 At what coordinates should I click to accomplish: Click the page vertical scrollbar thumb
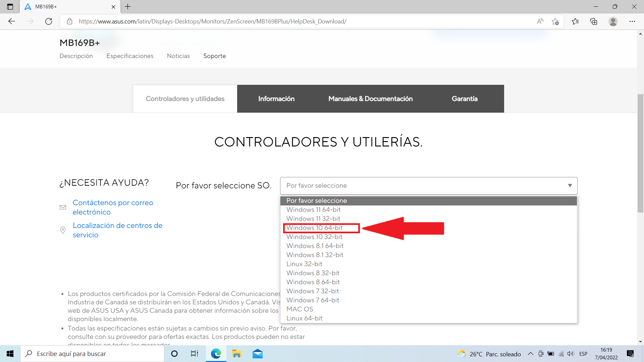[x=640, y=153]
